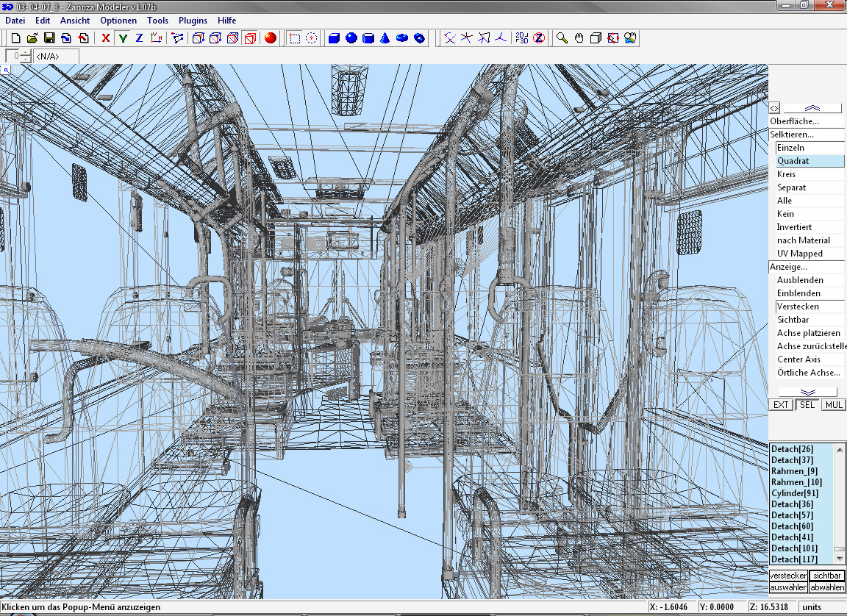Click the zoom-to-selection icon with red arrows
Image resolution: width=847 pixels, height=616 pixels.
pos(613,37)
